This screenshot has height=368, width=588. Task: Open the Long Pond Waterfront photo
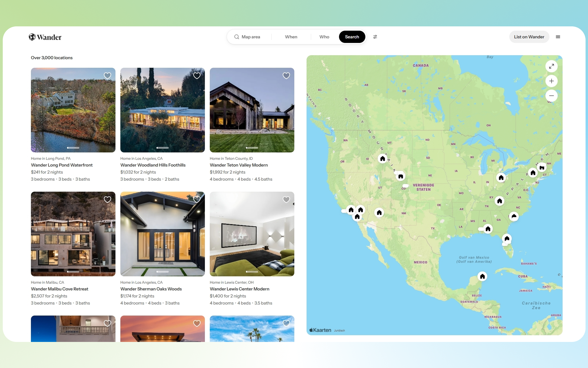[73, 110]
